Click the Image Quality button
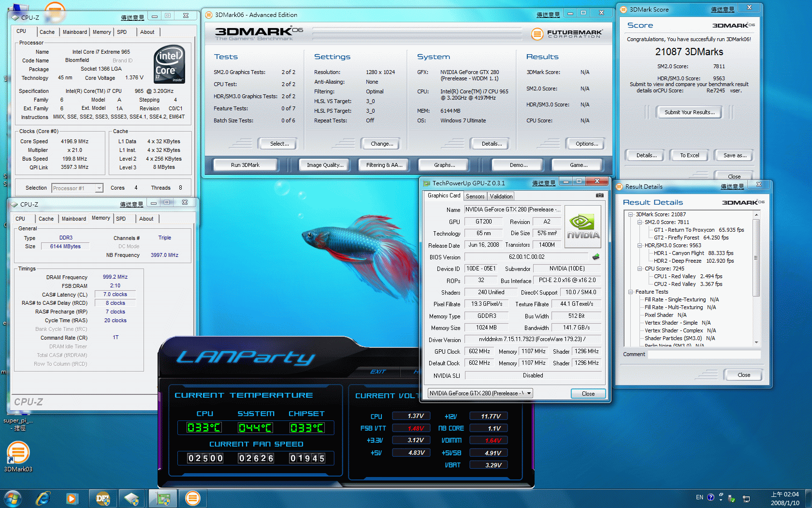This screenshot has height=508, width=812. (325, 165)
